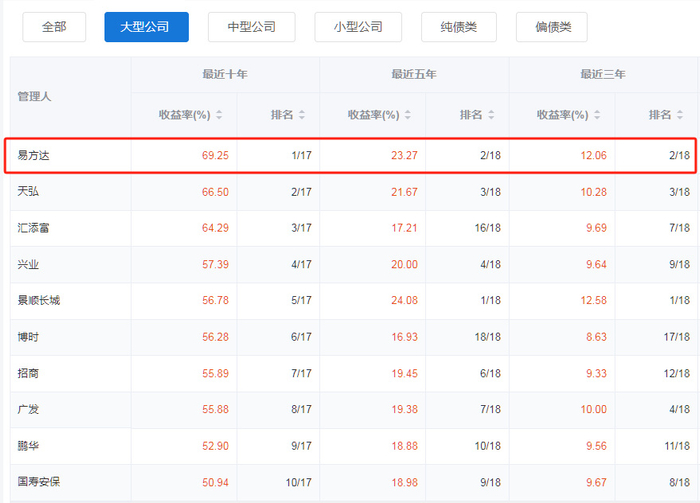Select manager 广发 in the table

[28, 409]
